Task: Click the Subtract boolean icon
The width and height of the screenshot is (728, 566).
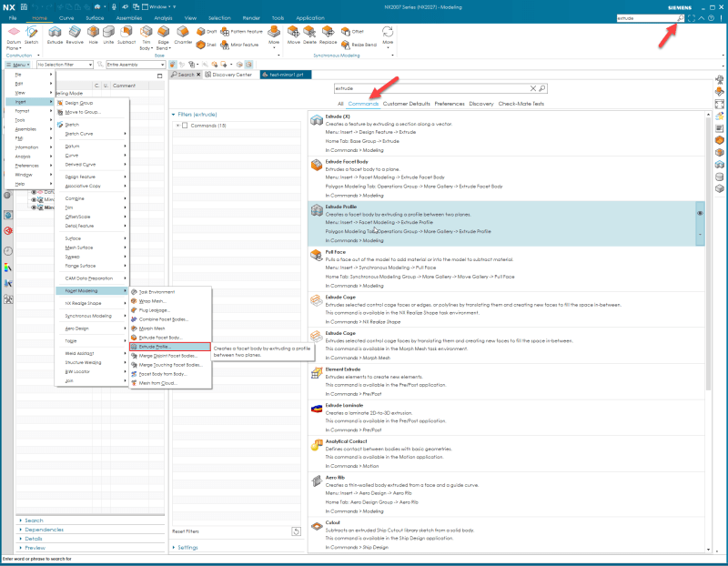Action: tap(126, 35)
